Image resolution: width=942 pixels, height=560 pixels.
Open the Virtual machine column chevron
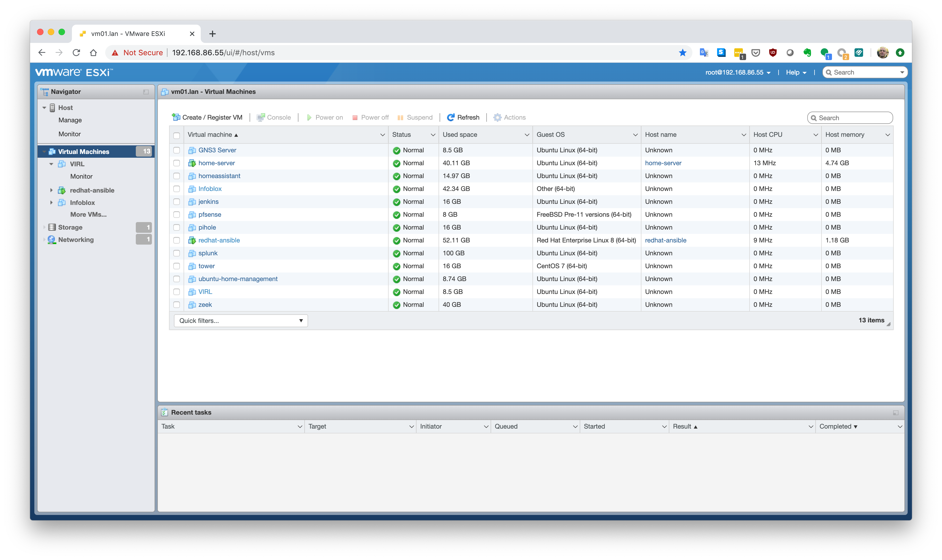pos(382,135)
